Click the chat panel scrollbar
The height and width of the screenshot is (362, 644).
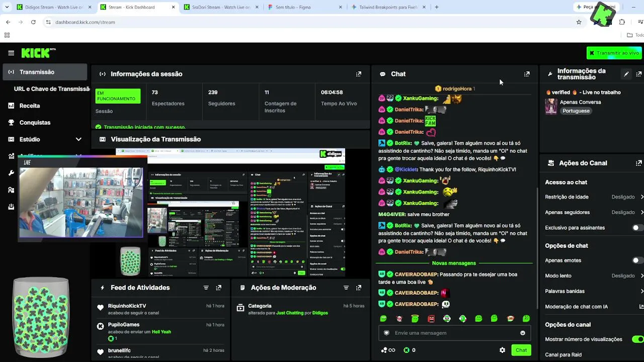pyautogui.click(x=538, y=248)
